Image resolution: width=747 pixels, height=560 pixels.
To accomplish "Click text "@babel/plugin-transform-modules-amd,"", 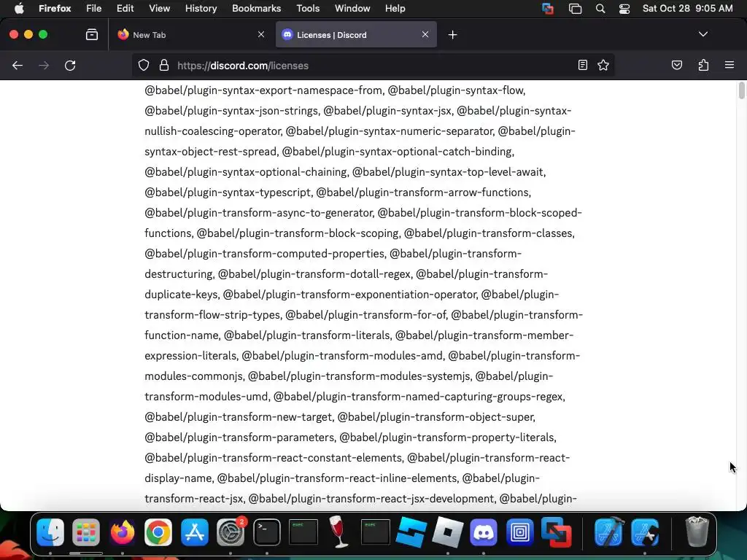I will [x=343, y=356].
